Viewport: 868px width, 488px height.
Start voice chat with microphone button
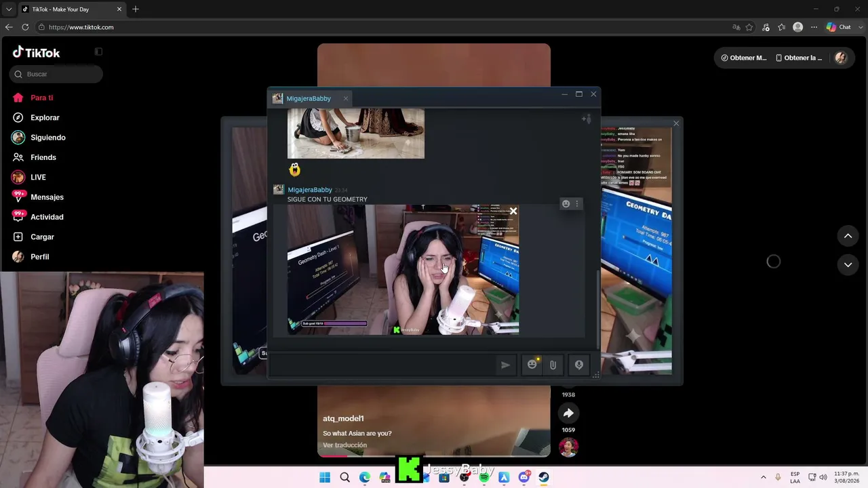pos(578,365)
